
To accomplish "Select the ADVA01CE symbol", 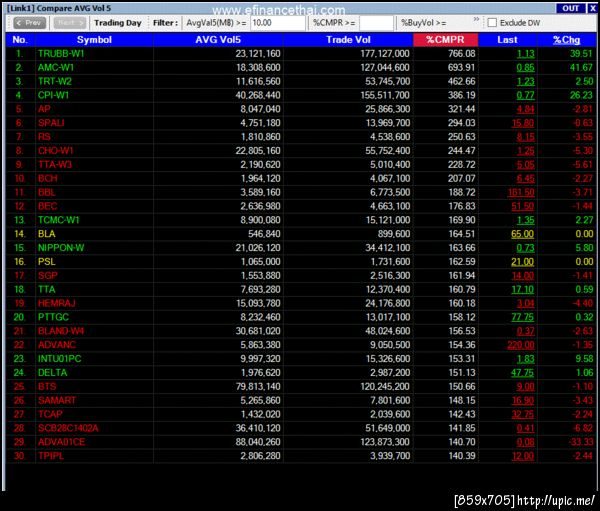I will (x=61, y=442).
